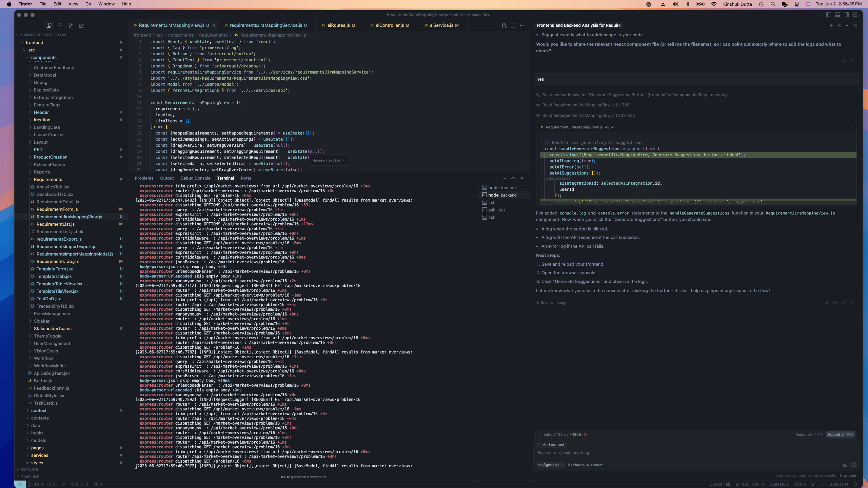Open notifications bell in status bar
868x488 pixels.
(x=855, y=484)
